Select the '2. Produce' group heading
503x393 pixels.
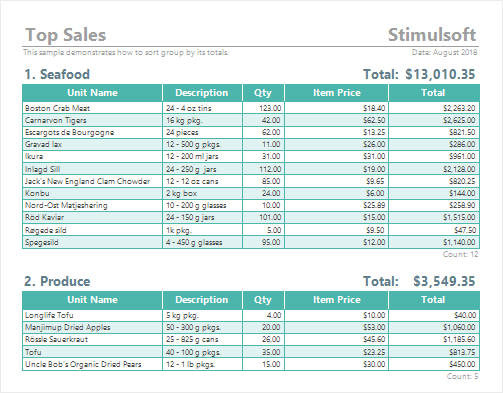pyautogui.click(x=57, y=281)
